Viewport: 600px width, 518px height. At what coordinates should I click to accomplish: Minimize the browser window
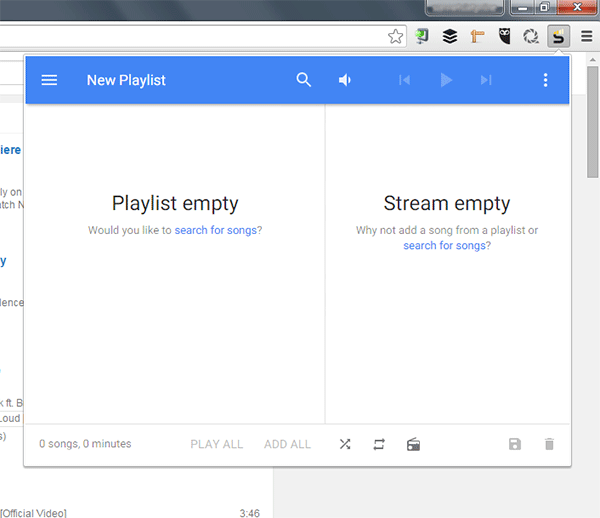click(522, 8)
